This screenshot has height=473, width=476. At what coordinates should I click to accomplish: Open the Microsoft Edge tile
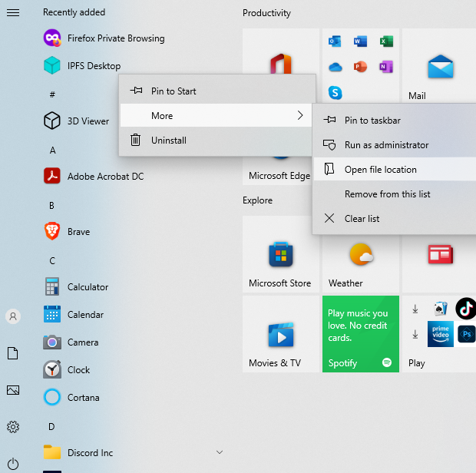(277, 170)
